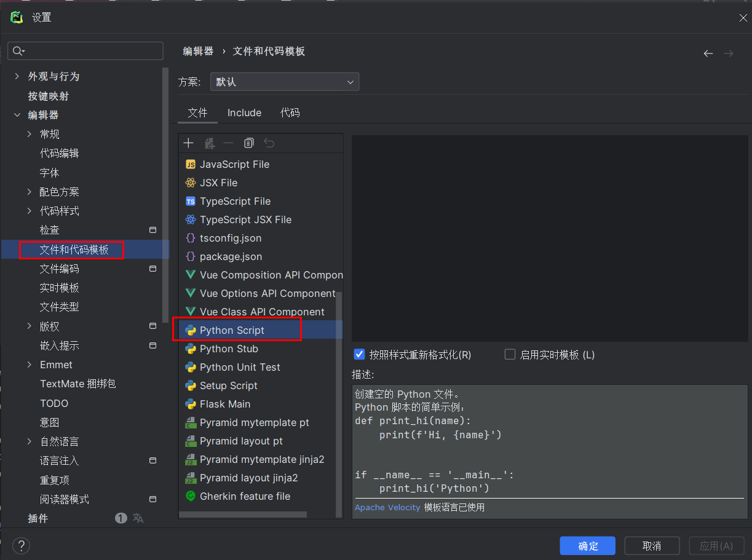The width and height of the screenshot is (752, 560).
Task: Click the Pyramid mytemplate pt file icon
Action: tap(191, 422)
